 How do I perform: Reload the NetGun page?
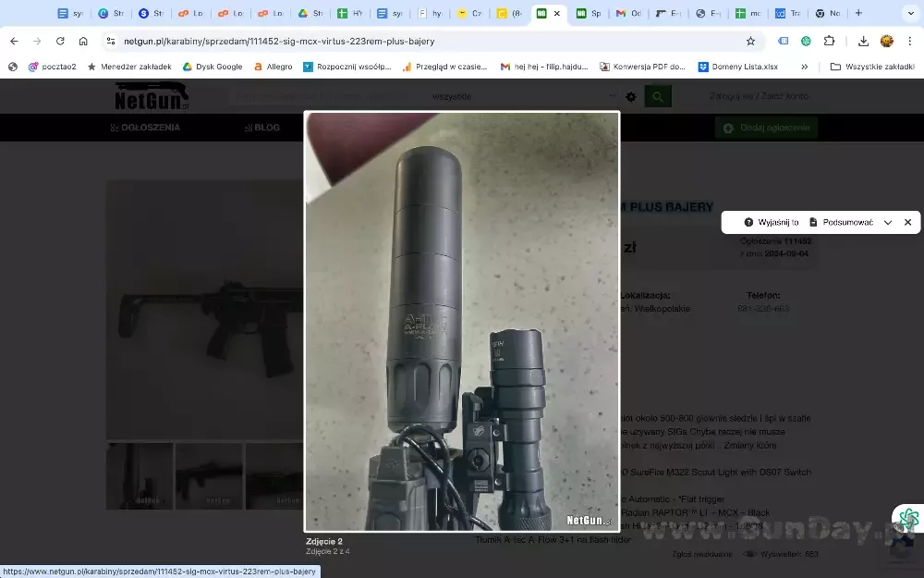pyautogui.click(x=60, y=42)
